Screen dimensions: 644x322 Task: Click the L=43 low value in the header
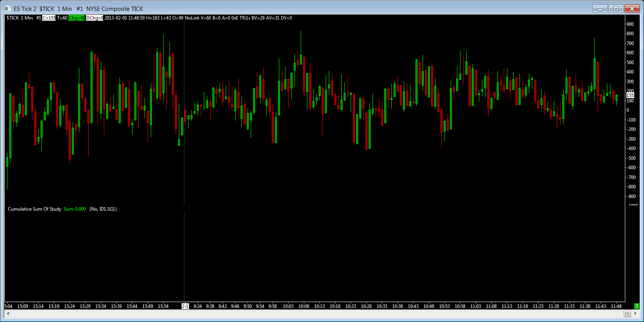(166, 18)
